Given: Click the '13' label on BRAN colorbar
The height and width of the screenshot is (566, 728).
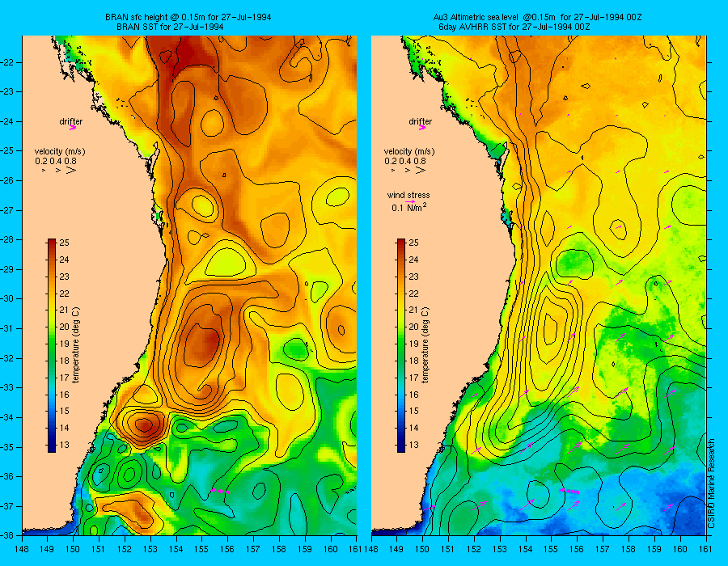Looking at the screenshot, I should (x=64, y=445).
